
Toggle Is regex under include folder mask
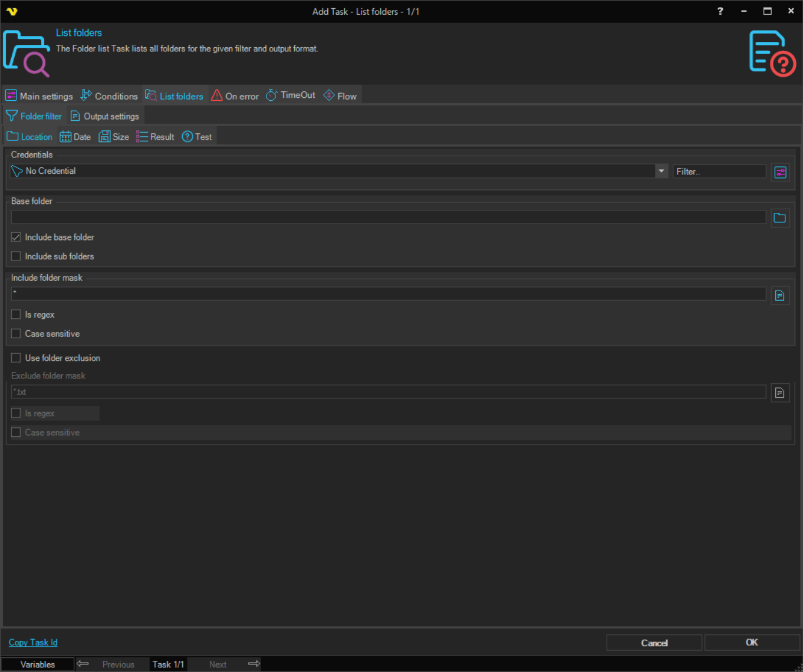click(x=16, y=315)
